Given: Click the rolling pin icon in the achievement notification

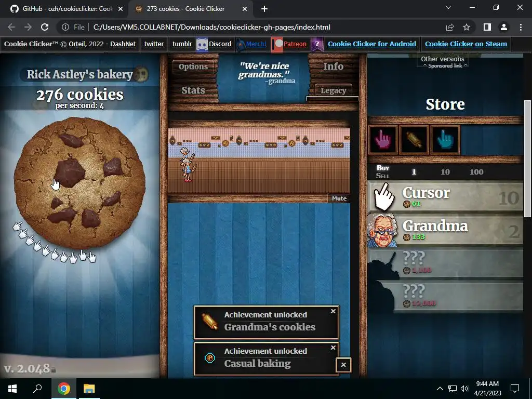Looking at the screenshot, I should (210, 322).
